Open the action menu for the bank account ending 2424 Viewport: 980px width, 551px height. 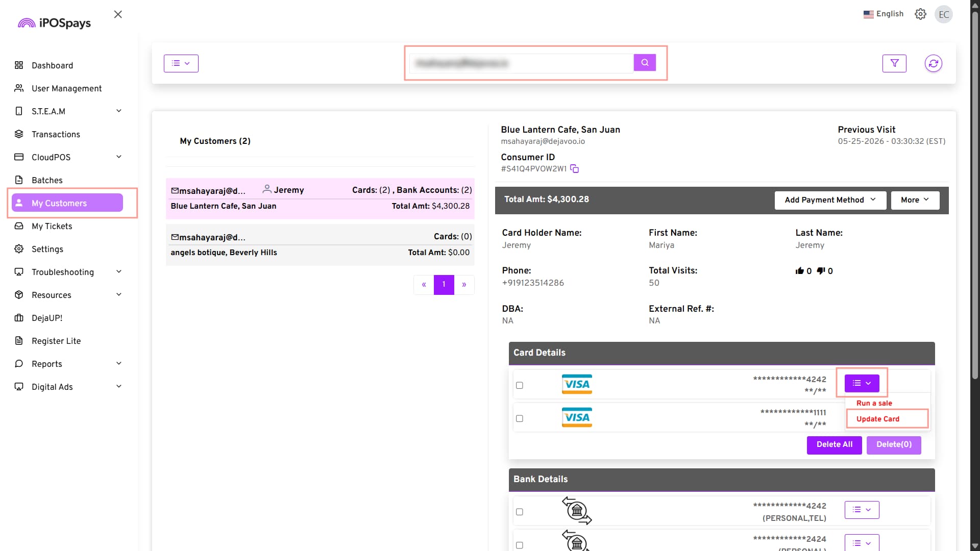pos(862,542)
